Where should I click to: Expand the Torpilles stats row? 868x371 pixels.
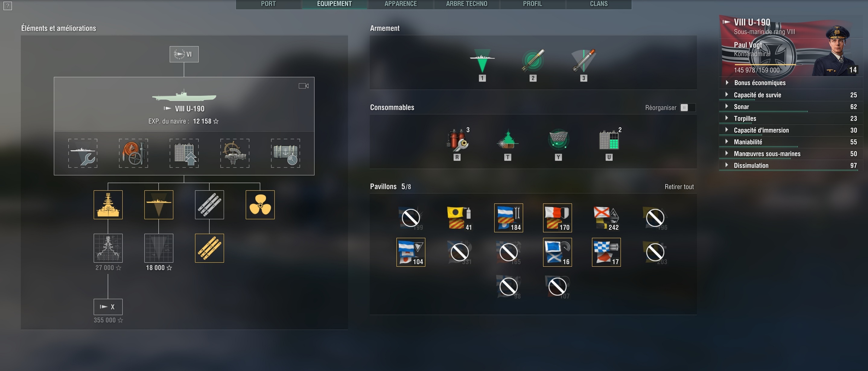tap(745, 118)
